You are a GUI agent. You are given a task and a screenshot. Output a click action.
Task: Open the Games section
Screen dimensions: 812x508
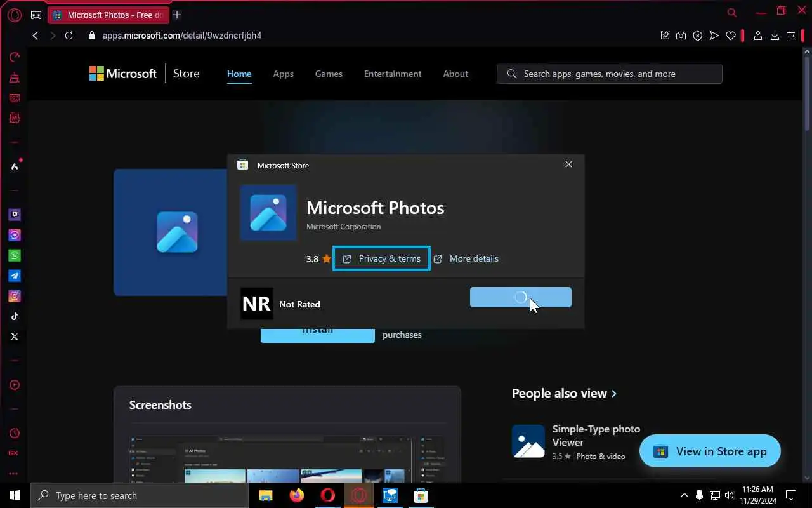[x=329, y=74]
